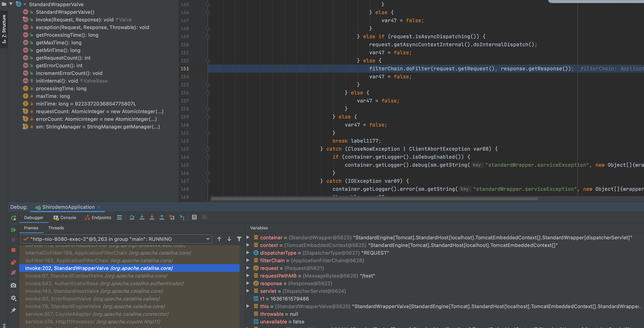This screenshot has height=328, width=644.
Task: Expand the this variable
Action: [x=248, y=306]
